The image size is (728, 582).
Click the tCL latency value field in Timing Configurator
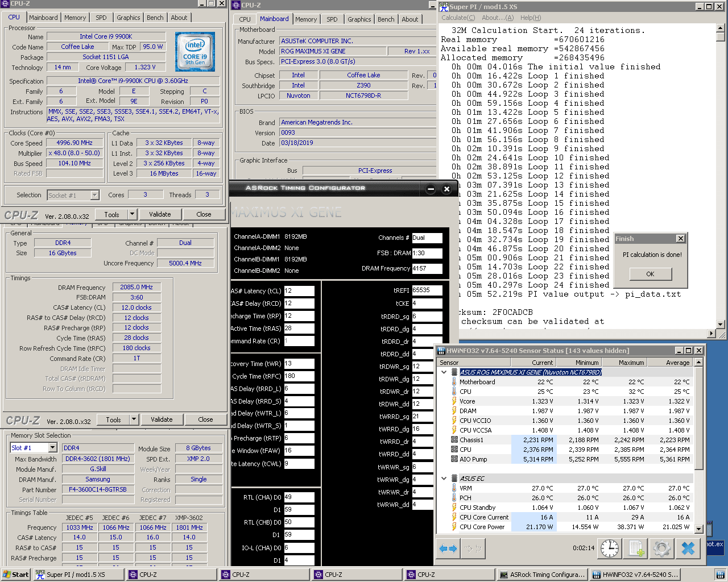pos(299,291)
